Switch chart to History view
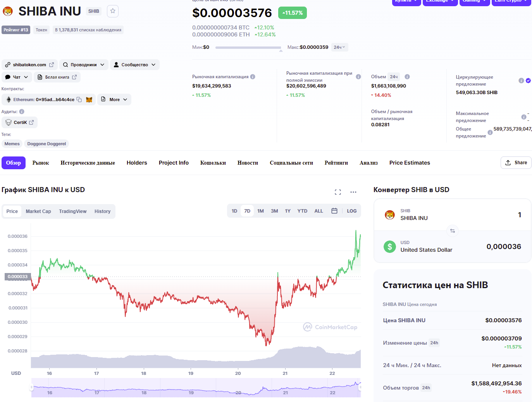This screenshot has width=532, height=402. point(102,211)
